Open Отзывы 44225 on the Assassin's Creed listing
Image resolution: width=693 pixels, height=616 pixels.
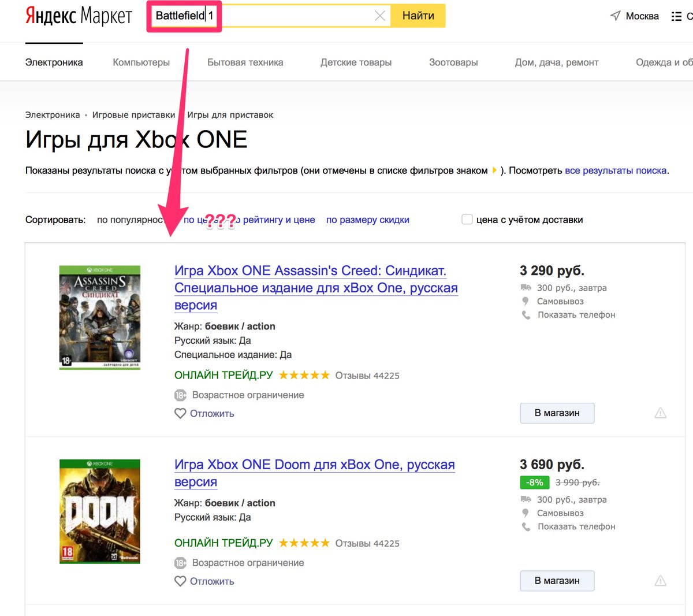367,376
